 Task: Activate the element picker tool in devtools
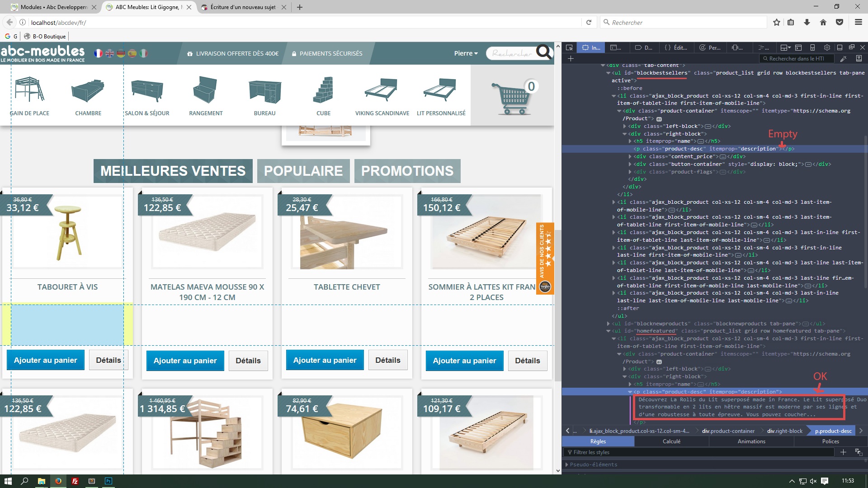point(569,47)
